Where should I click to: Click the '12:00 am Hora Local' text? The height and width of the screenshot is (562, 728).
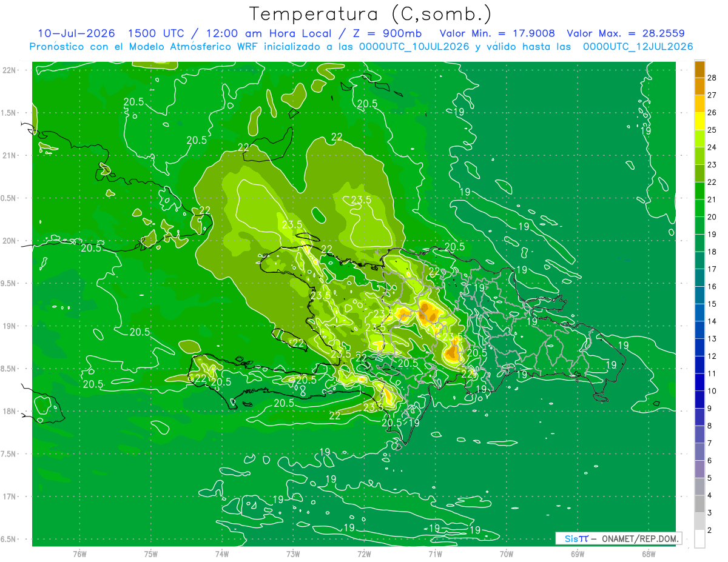pos(267,33)
